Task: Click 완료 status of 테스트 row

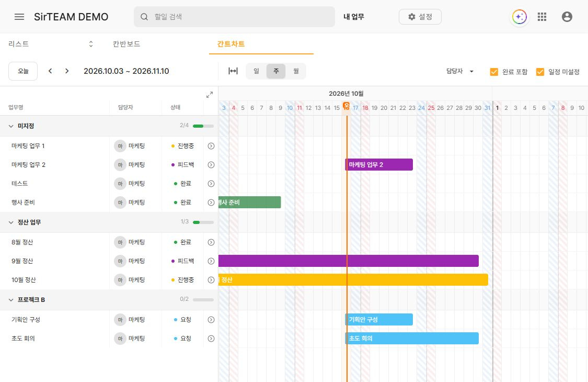Action: (182, 184)
